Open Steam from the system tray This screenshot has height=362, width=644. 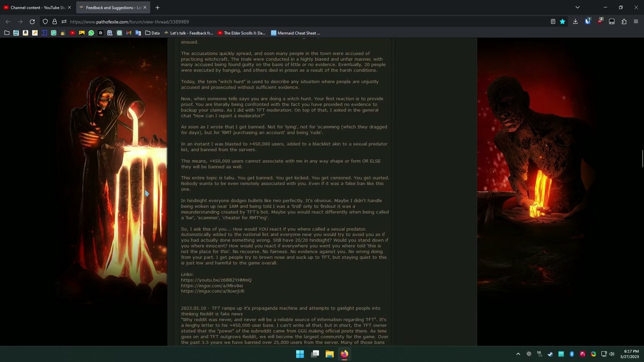tap(550, 354)
